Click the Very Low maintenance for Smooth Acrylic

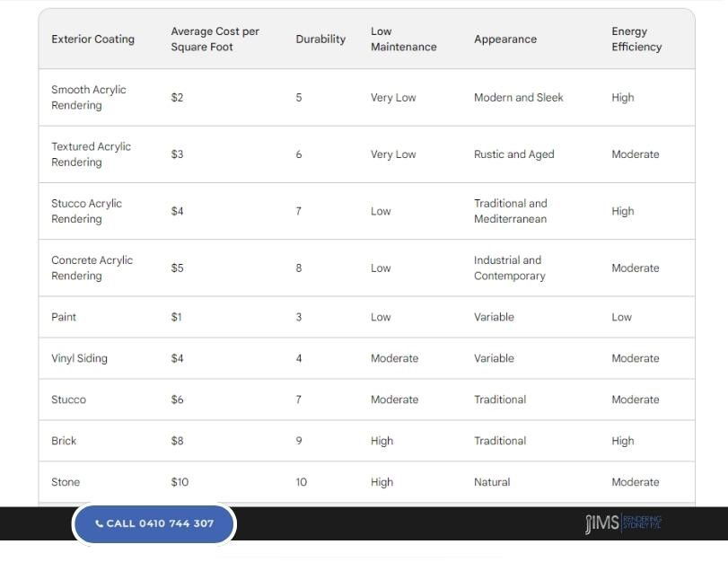click(x=393, y=98)
